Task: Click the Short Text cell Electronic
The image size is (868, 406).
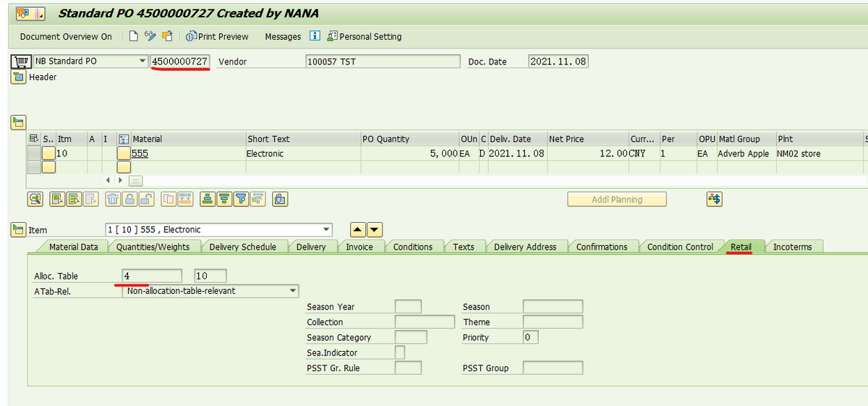Action: coord(302,153)
